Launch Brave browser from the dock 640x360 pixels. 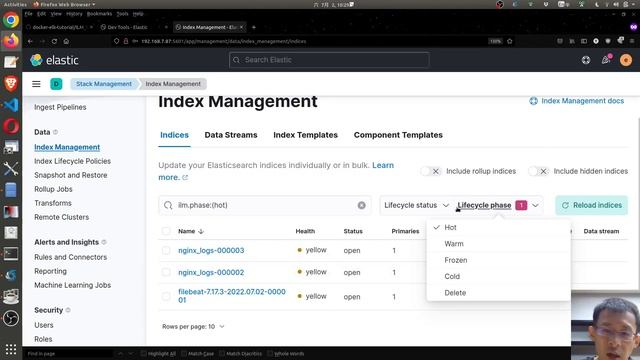pyautogui.click(x=11, y=84)
